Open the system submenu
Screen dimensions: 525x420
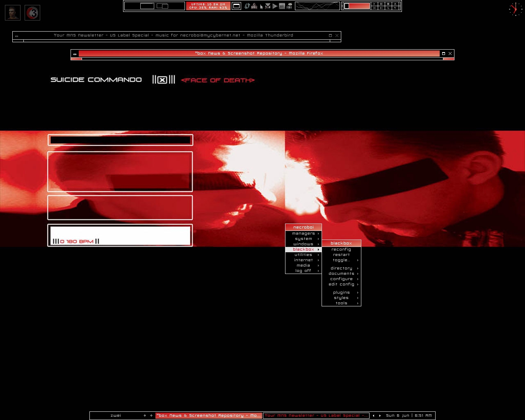pos(304,239)
